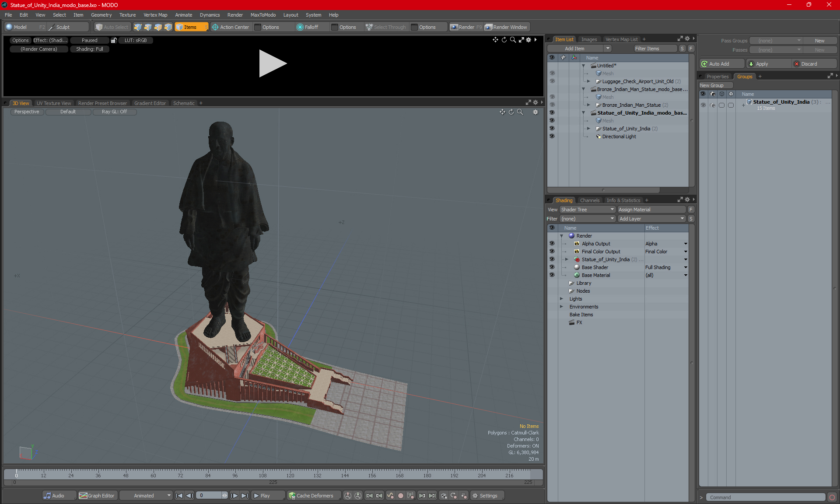
Task: Toggle visibility of Base Shader layer
Action: (x=552, y=267)
